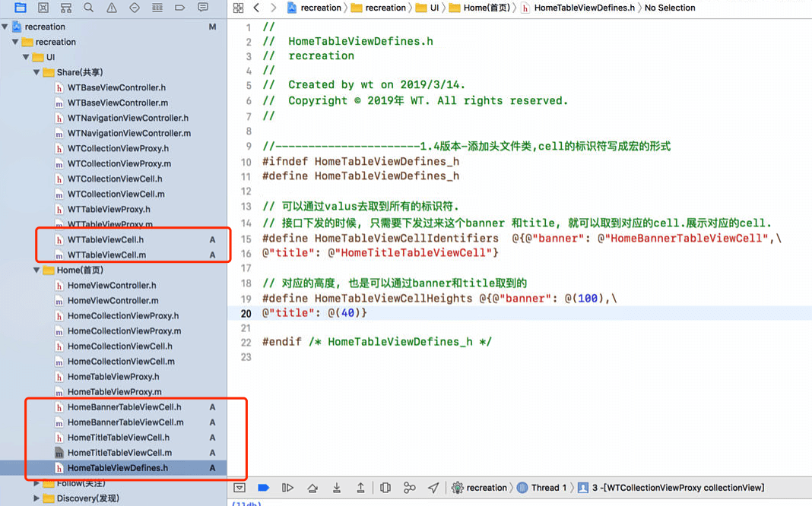Select Home(首页) in jump bar

(480, 8)
